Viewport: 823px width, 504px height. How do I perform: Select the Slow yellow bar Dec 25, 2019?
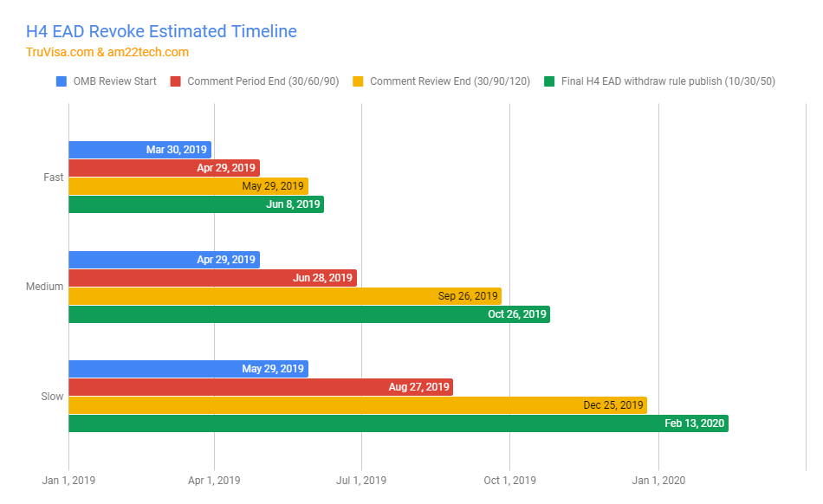358,405
